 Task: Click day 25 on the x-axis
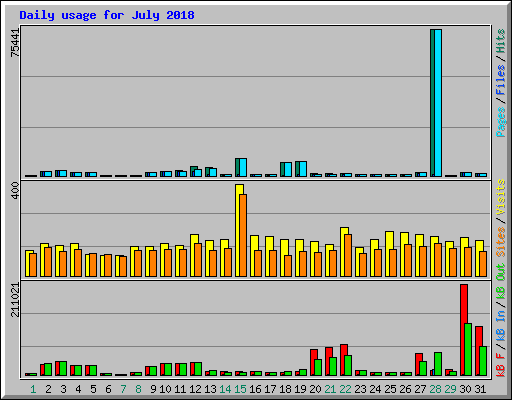[390, 389]
